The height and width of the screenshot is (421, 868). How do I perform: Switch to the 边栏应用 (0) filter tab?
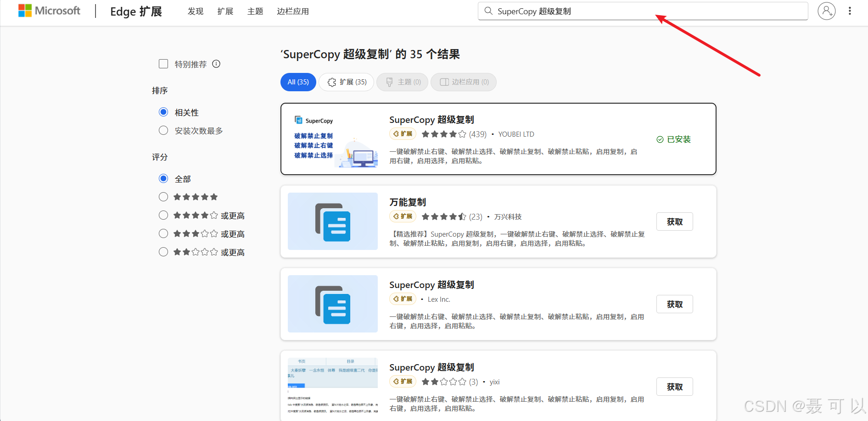(x=464, y=82)
